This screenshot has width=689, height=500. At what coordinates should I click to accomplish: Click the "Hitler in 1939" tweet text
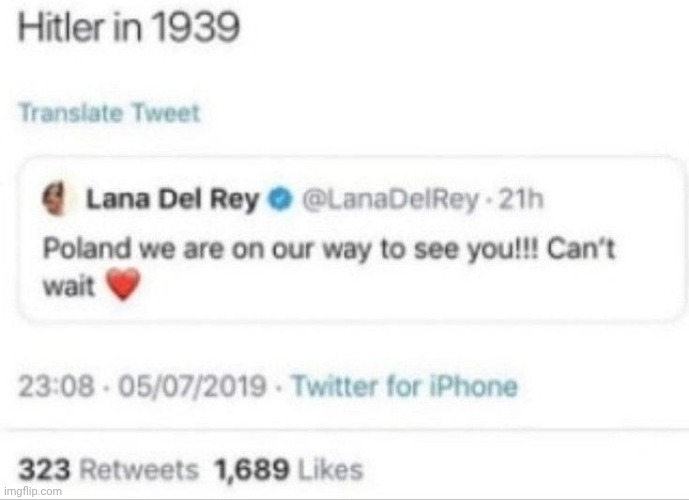(129, 27)
